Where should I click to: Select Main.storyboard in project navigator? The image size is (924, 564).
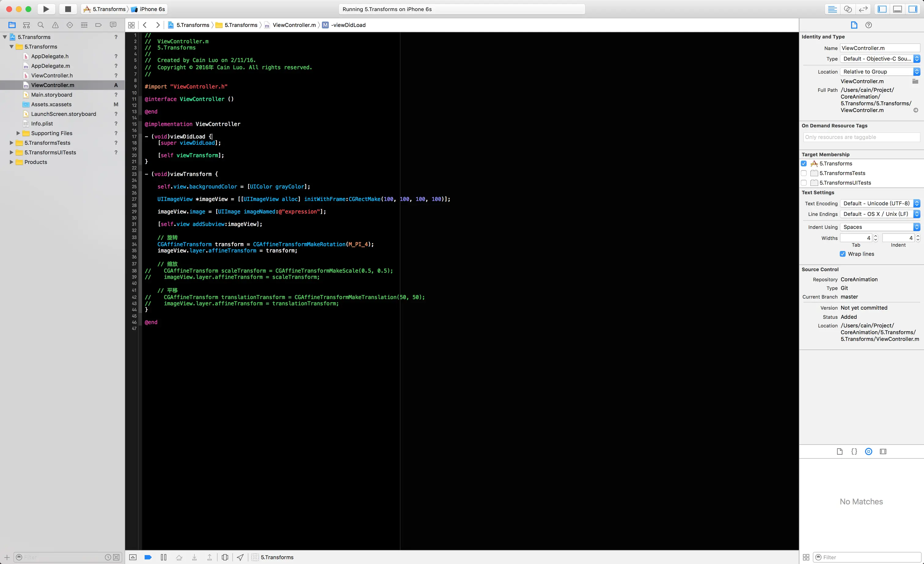(x=52, y=95)
